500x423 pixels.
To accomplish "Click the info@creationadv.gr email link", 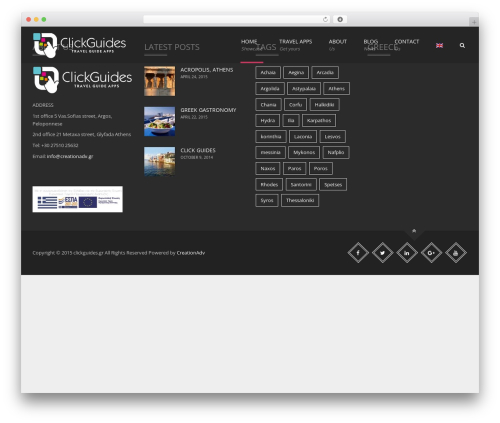I will [x=70, y=156].
